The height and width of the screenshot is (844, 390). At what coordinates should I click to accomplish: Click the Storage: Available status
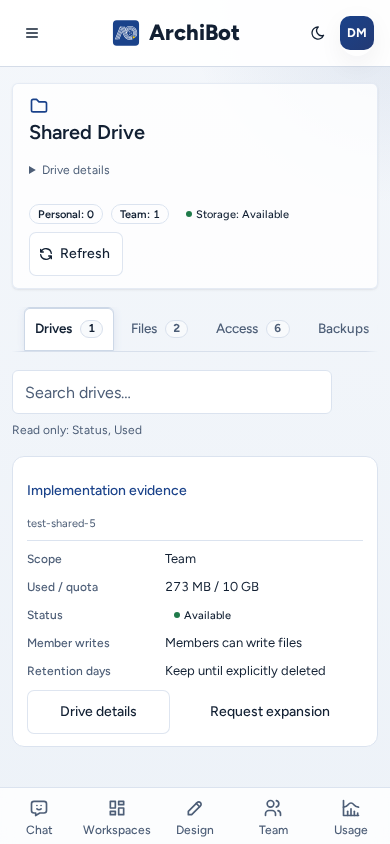coord(237,214)
